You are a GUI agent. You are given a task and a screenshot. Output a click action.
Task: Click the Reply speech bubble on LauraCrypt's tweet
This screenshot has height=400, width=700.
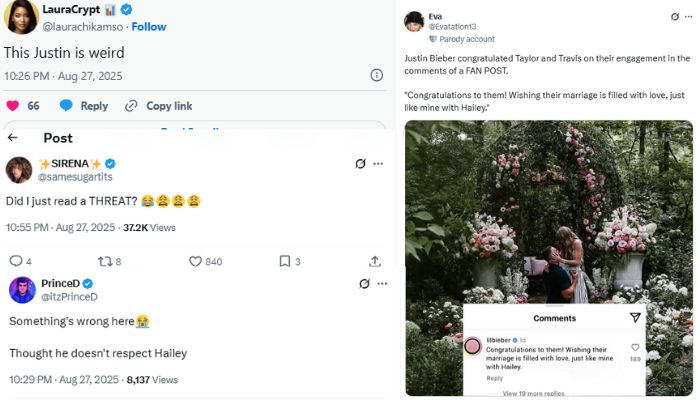point(66,105)
